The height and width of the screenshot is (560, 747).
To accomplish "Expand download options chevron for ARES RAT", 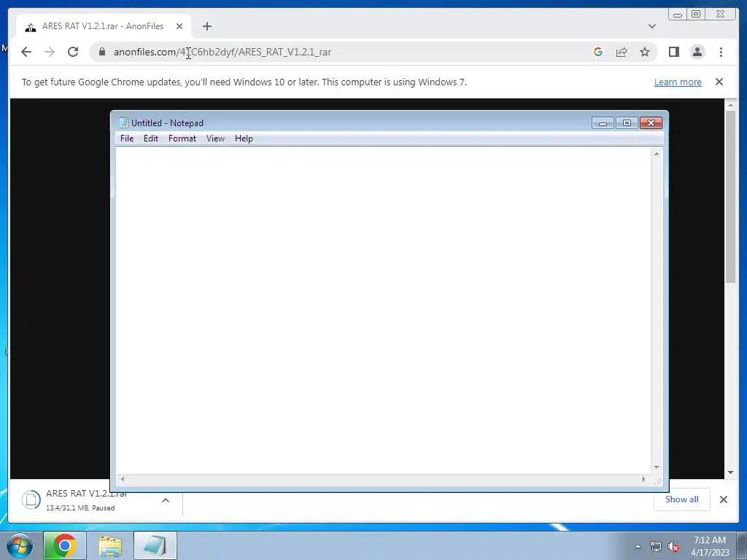I will click(166, 500).
